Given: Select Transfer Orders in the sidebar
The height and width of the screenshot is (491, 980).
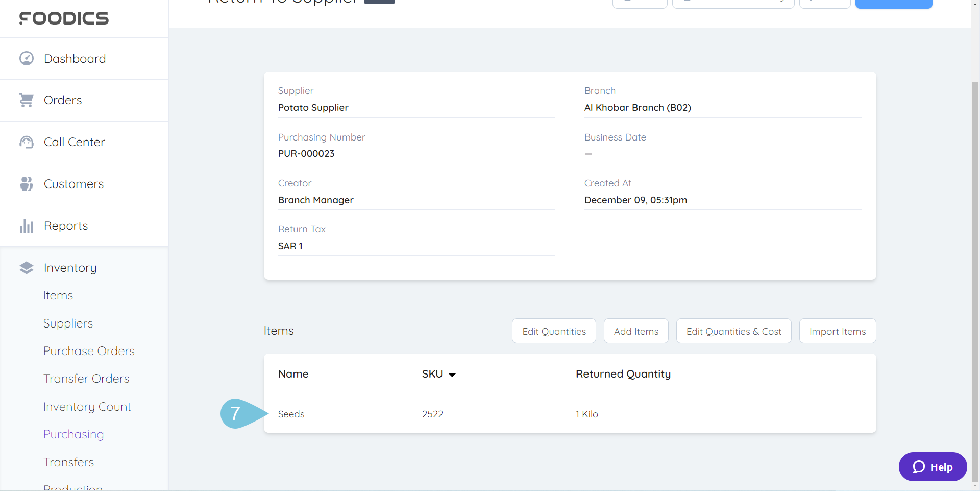Looking at the screenshot, I should point(86,379).
